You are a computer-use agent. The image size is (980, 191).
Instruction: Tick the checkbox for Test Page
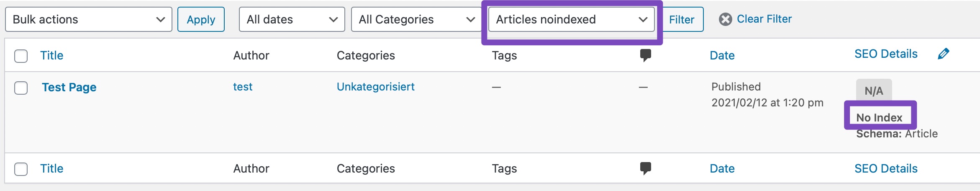coord(21,88)
